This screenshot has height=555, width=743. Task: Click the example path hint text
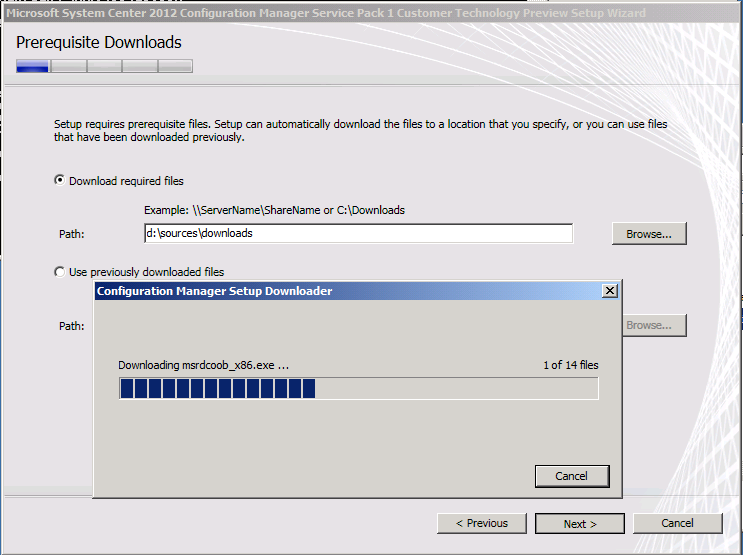tap(274, 210)
